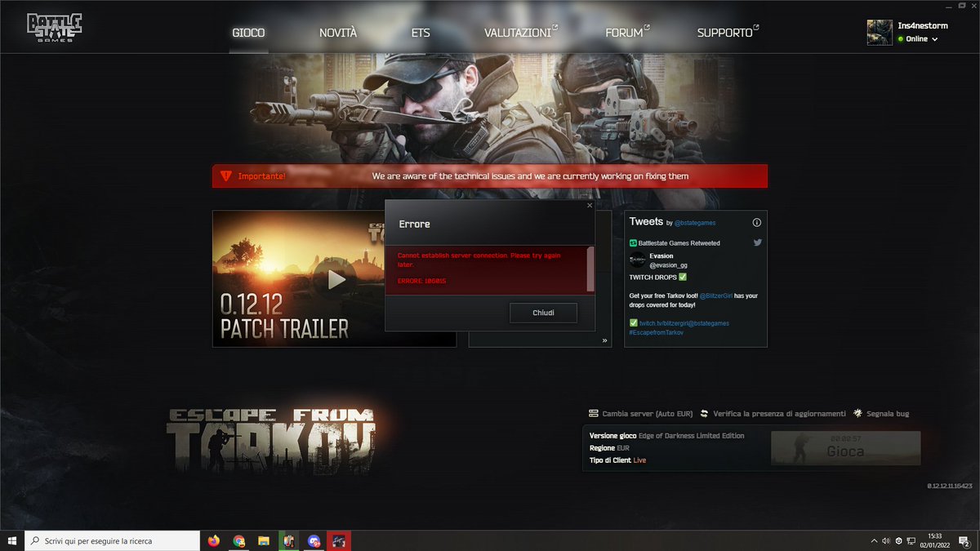
Task: Open the Twitter info icon in Tweets
Action: tap(756, 222)
